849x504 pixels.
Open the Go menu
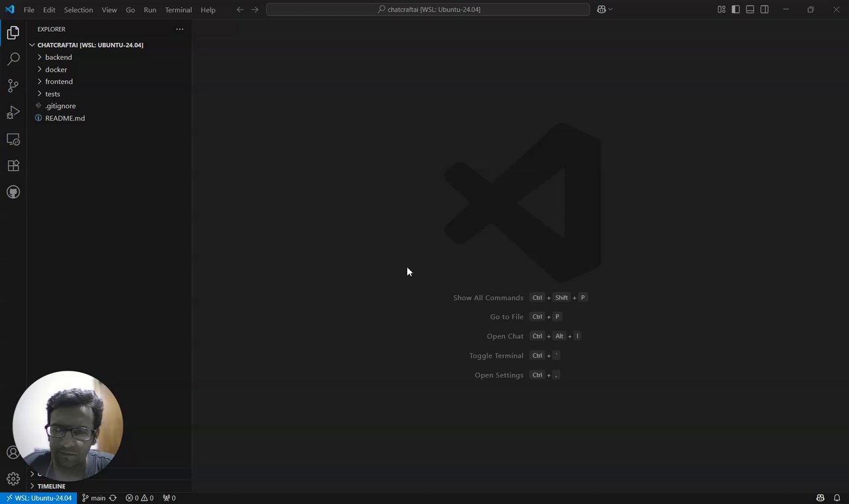click(131, 10)
